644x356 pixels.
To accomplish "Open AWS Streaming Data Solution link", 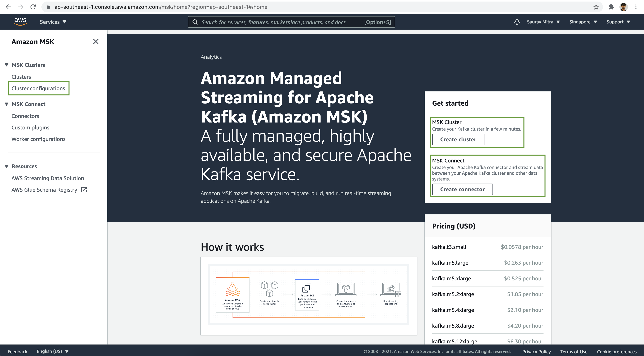I will 48,178.
